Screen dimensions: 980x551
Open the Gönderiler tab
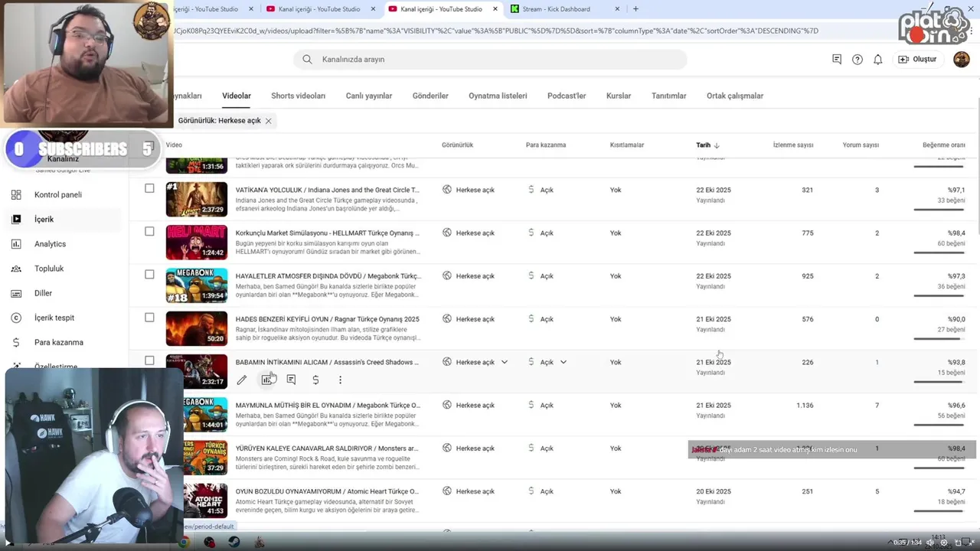pos(430,96)
